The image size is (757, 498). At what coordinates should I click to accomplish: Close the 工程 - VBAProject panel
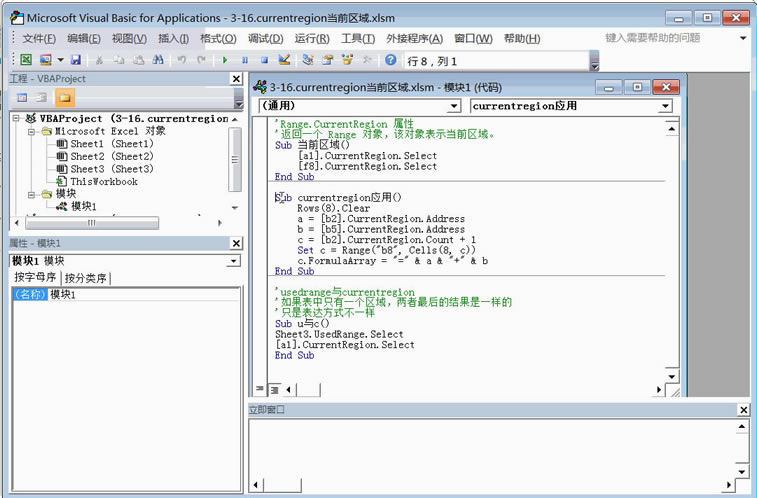click(x=236, y=79)
